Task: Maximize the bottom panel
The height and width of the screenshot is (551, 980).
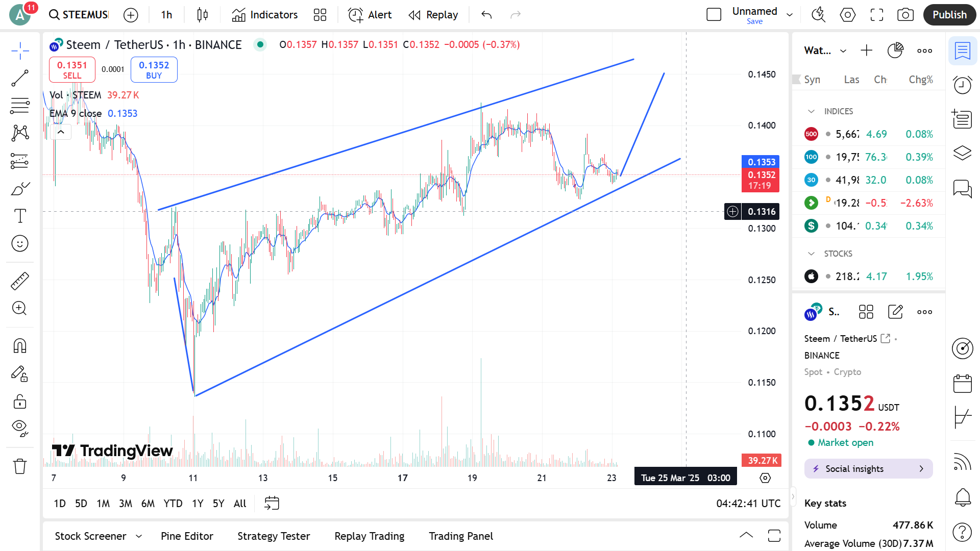Action: pyautogui.click(x=774, y=535)
